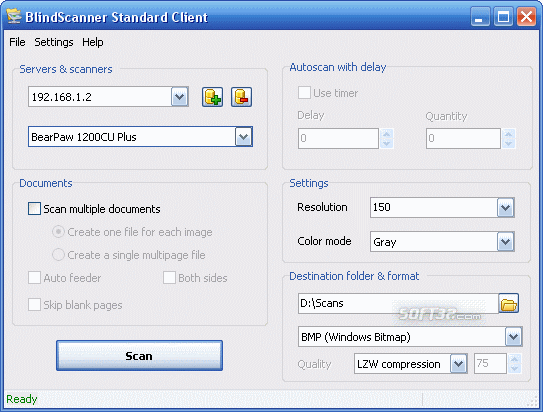The height and width of the screenshot is (412, 543).
Task: Open the BMP file format dropdown
Action: click(x=514, y=337)
